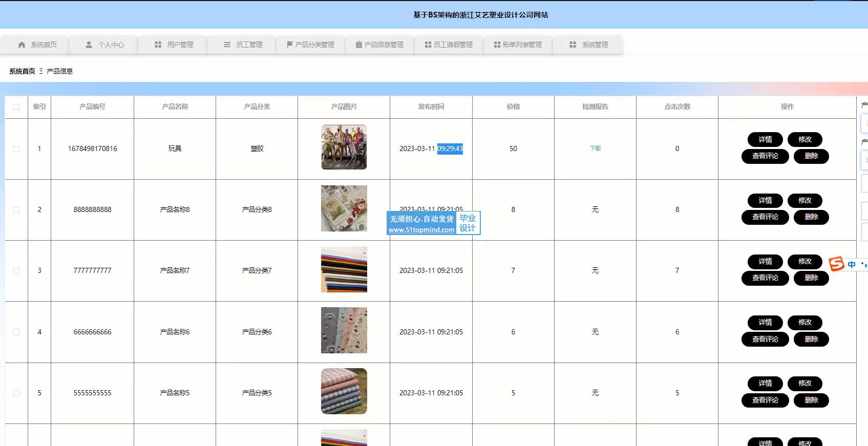Click 删除 for 产品名称5

811,400
